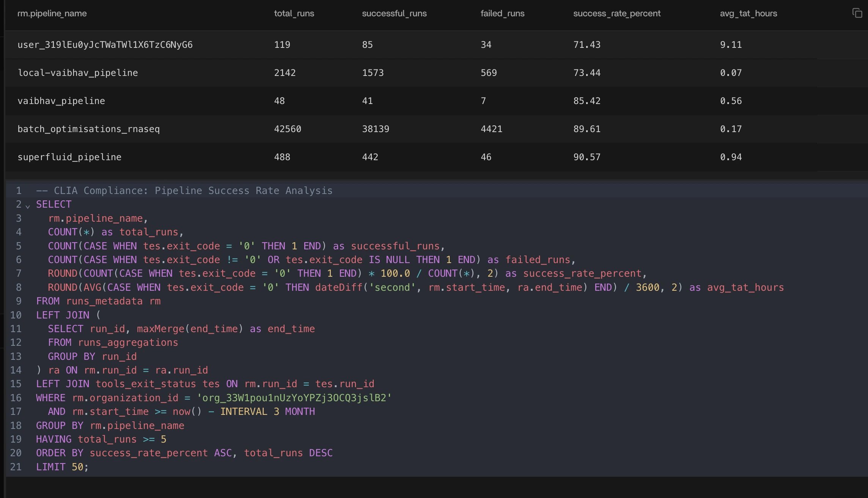Copy the results table with copy icon

point(857,13)
